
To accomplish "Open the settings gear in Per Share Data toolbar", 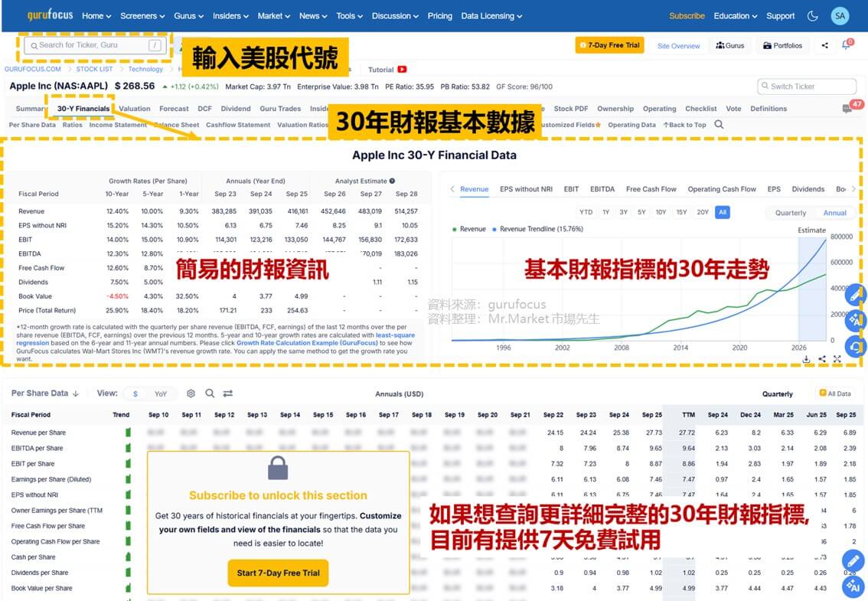I will [x=191, y=393].
